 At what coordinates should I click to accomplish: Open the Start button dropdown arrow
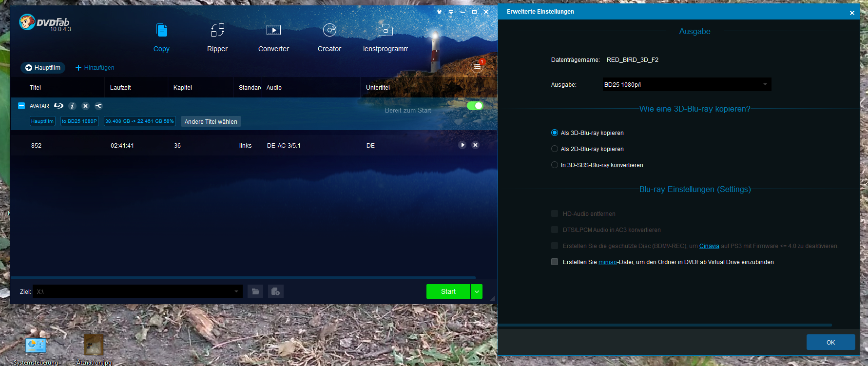[x=477, y=291]
